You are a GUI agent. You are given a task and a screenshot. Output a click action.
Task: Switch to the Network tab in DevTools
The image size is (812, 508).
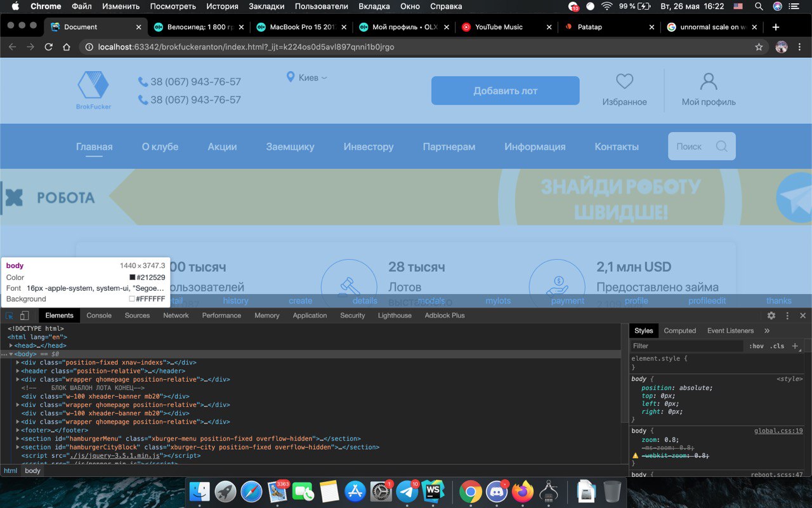(176, 316)
